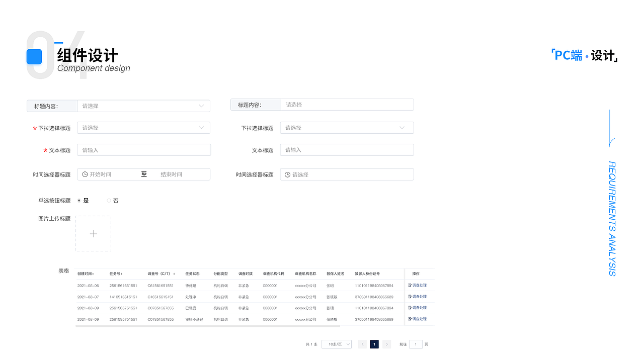Image resolution: width=644 pixels, height=362 pixels.
Task: Open the 下拉选择标题 dropdown without asterisk
Action: point(347,128)
